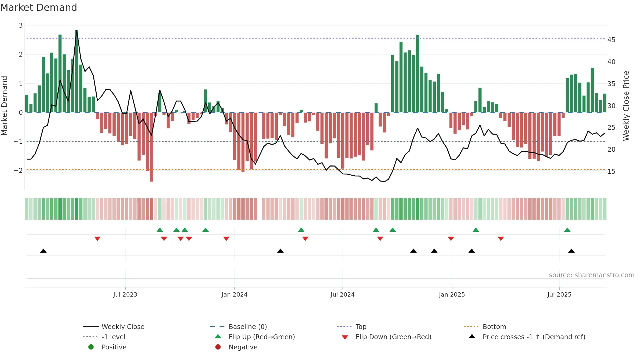Click the 3 demand axis tick

21,25
